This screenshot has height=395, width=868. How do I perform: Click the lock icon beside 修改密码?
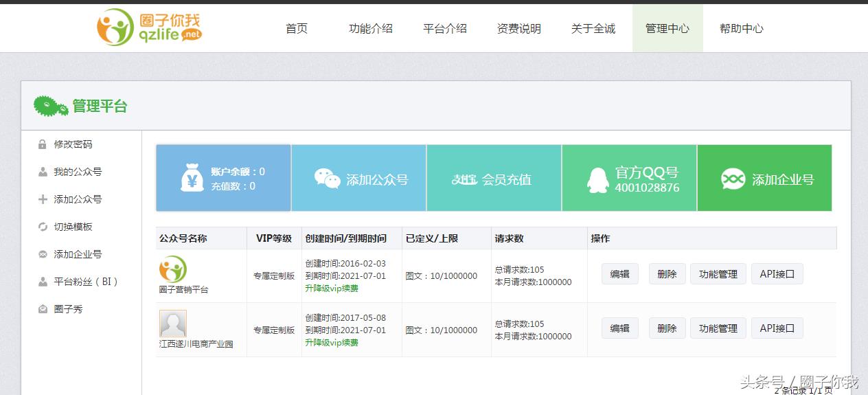43,144
